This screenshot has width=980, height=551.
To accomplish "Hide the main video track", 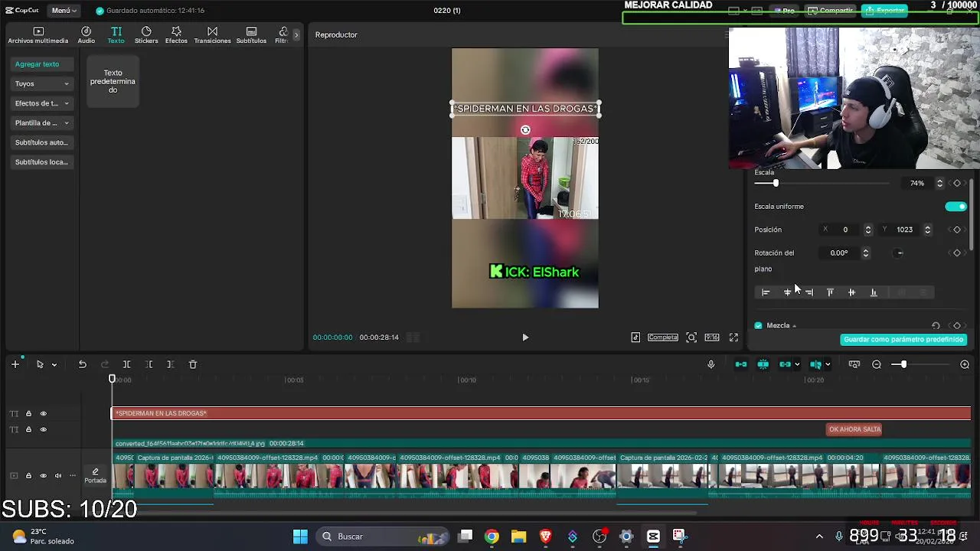I will (43, 476).
